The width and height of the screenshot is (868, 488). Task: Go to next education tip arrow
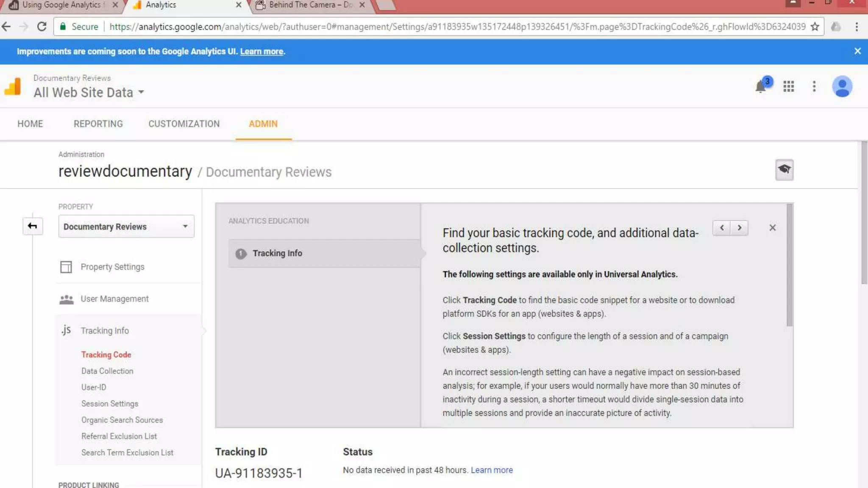tap(739, 227)
